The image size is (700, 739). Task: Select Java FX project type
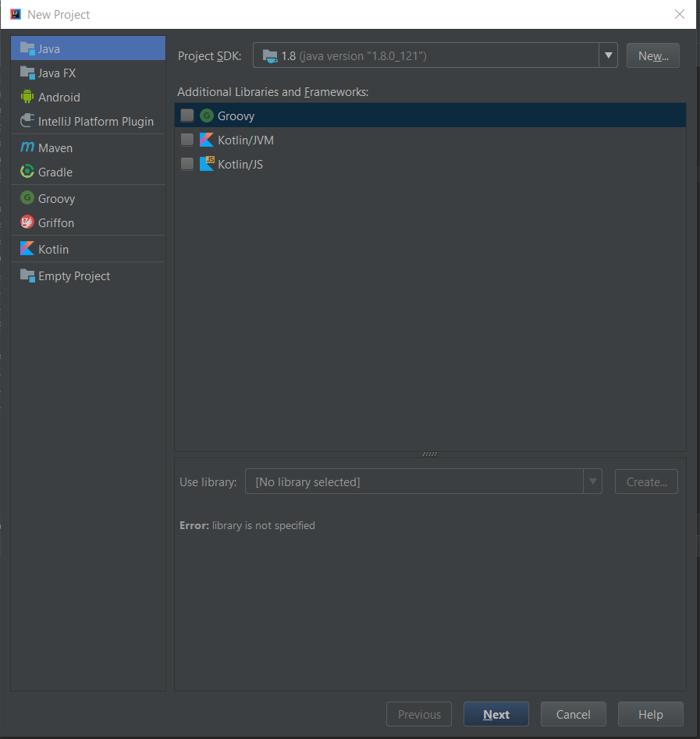pyautogui.click(x=88, y=73)
